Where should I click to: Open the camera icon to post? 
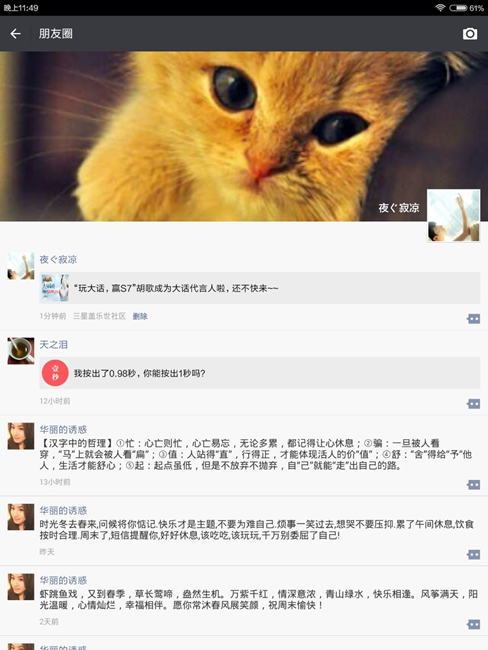(x=470, y=34)
